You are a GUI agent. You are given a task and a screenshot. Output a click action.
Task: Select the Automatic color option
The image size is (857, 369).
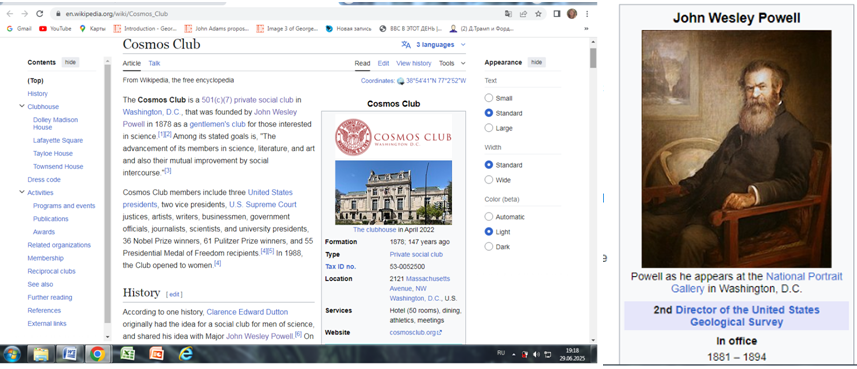click(x=489, y=217)
